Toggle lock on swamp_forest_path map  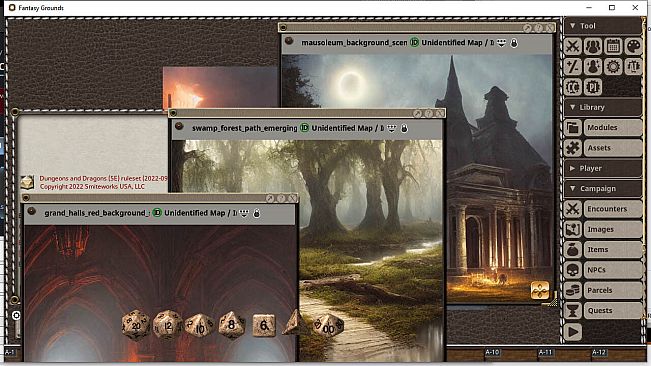coord(404,128)
